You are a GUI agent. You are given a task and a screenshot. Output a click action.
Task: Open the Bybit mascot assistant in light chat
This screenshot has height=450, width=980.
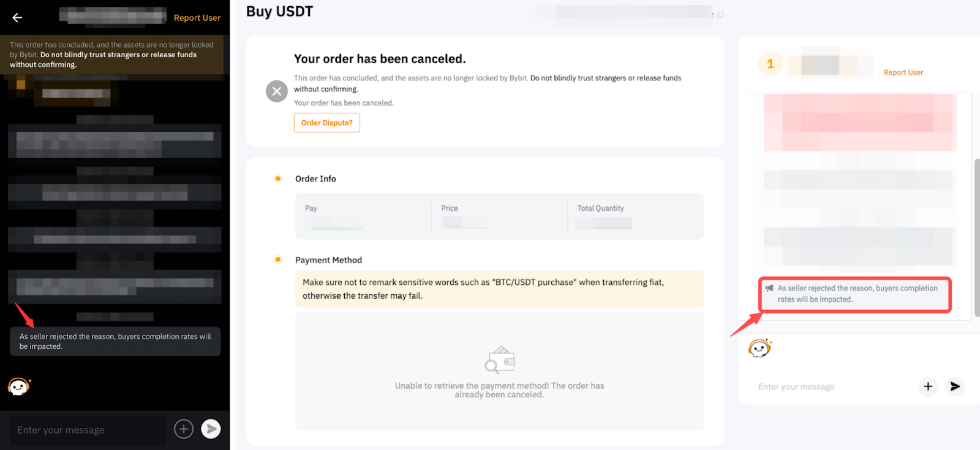point(759,348)
